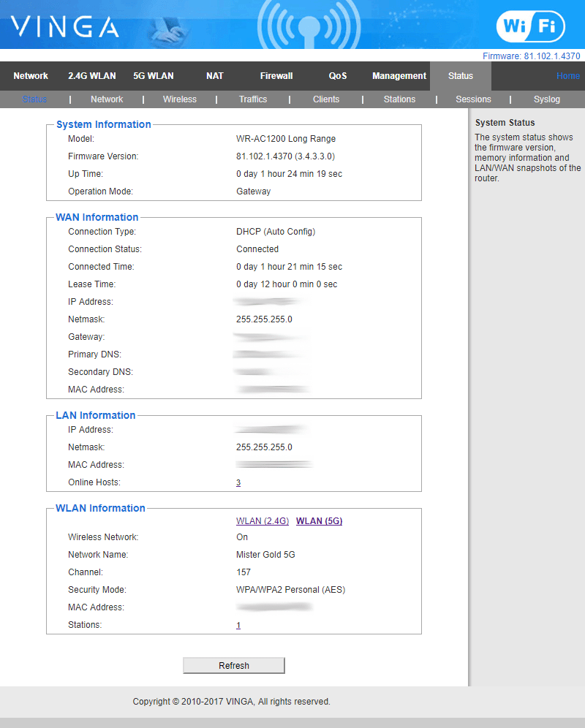Click the WLAN Stations count link

[238, 626]
